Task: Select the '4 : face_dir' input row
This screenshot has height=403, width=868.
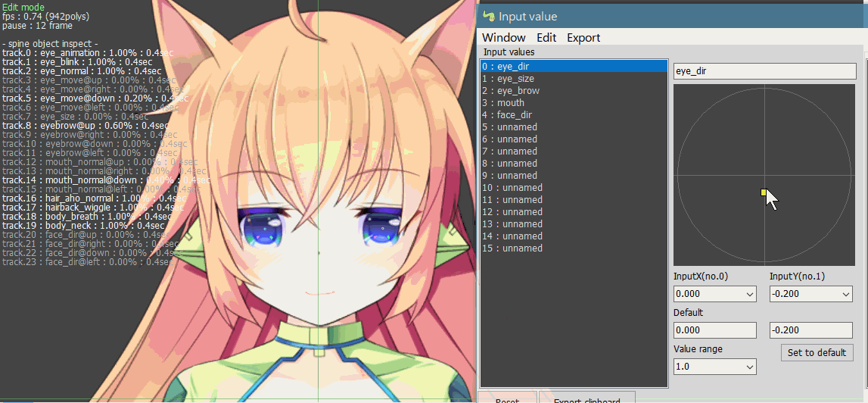Action: point(574,115)
